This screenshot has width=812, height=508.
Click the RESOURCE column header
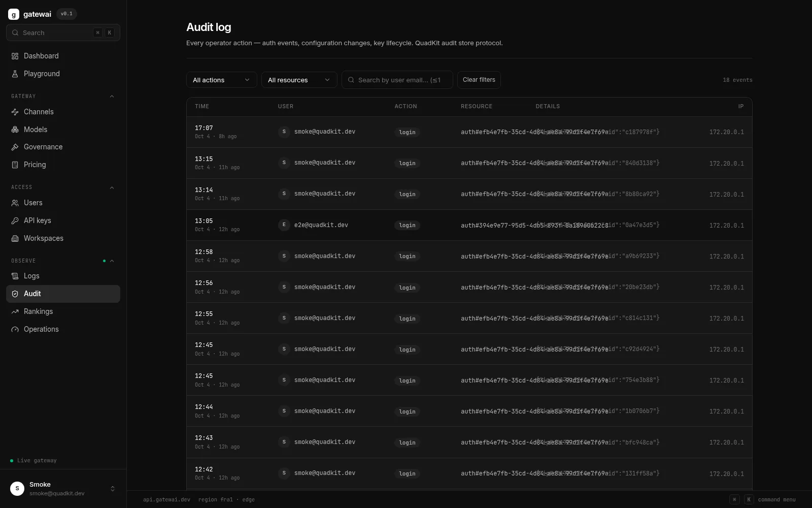[477, 106]
